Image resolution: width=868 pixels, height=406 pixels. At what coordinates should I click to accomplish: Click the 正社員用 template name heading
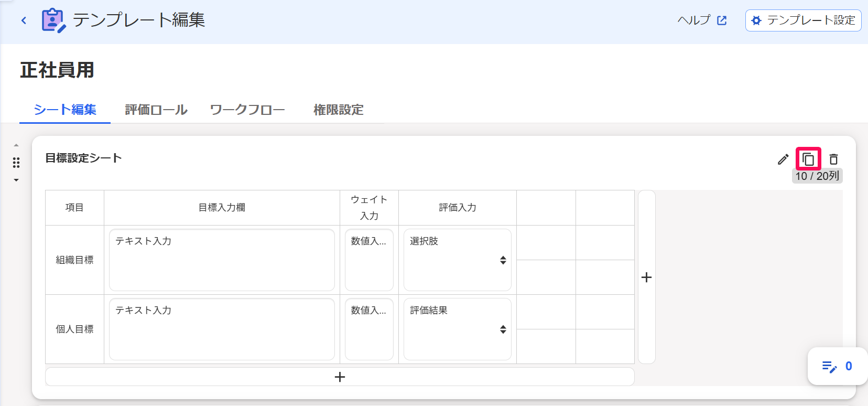(57, 70)
